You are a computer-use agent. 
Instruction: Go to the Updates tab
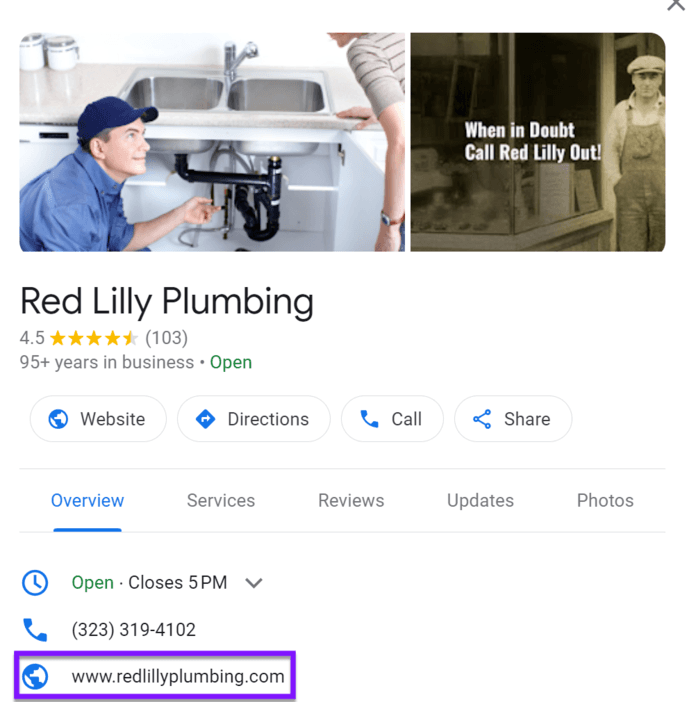click(x=480, y=501)
